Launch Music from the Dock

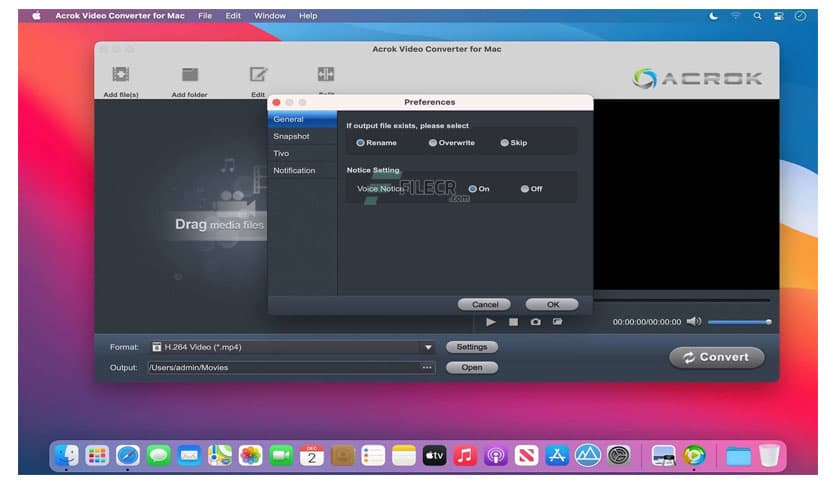click(465, 456)
